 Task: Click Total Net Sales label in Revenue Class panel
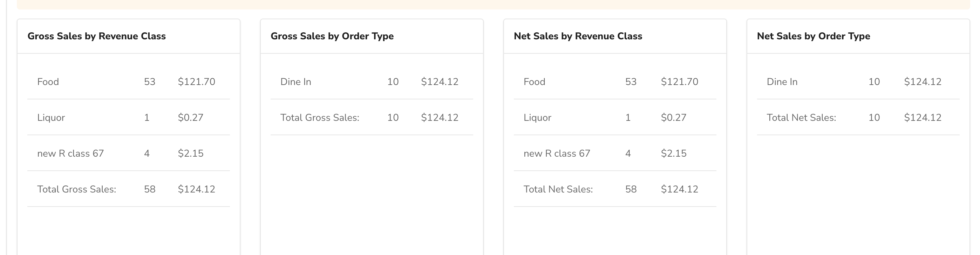pyautogui.click(x=558, y=189)
